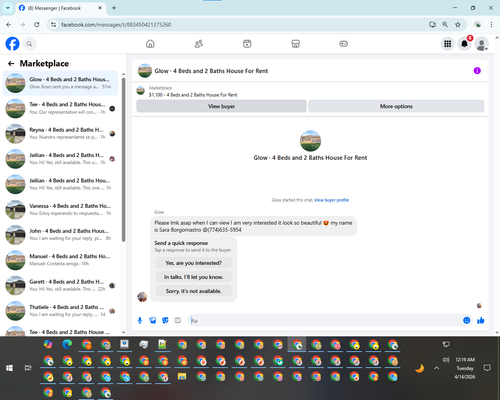Open the GIF picker icon
500x400 pixels.
pyautogui.click(x=178, y=320)
